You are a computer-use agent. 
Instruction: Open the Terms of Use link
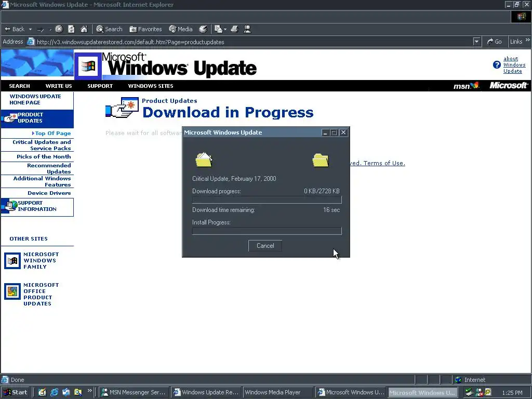[384, 163]
